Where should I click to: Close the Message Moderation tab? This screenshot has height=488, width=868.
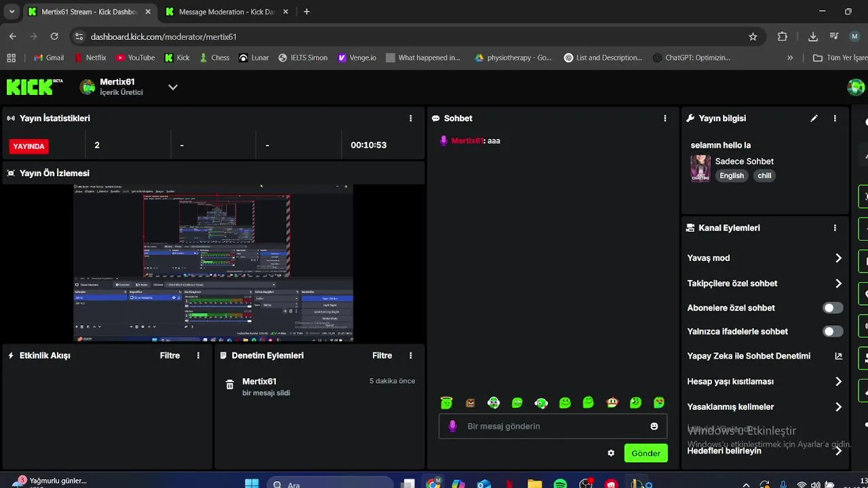tap(285, 12)
